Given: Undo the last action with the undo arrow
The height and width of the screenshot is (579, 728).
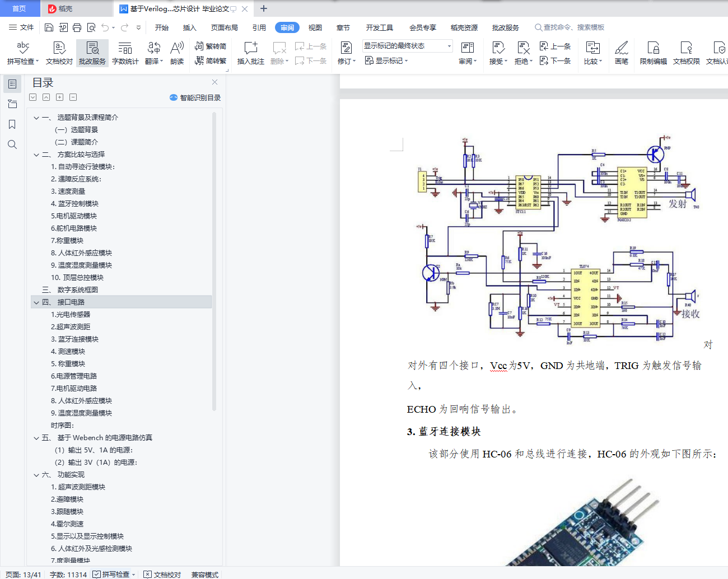Looking at the screenshot, I should [105, 27].
